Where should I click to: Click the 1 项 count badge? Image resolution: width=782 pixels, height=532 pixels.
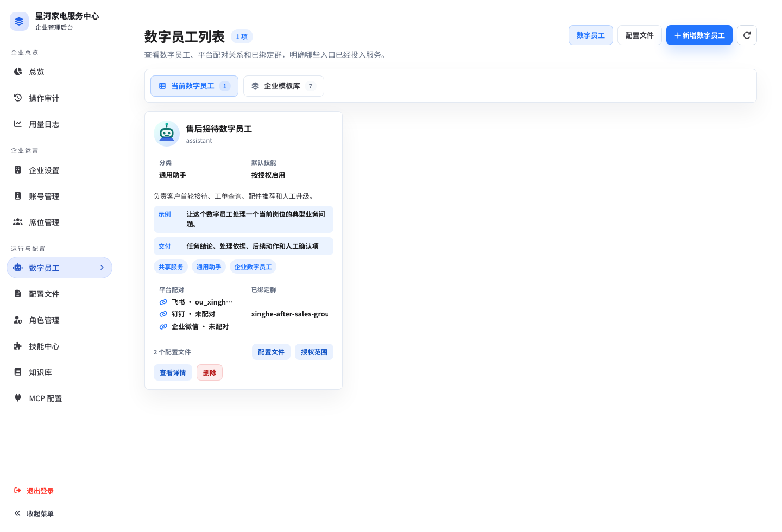pos(242,36)
